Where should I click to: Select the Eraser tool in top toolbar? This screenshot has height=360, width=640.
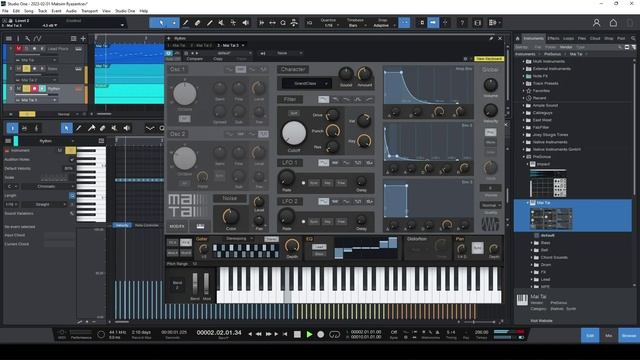[198, 23]
